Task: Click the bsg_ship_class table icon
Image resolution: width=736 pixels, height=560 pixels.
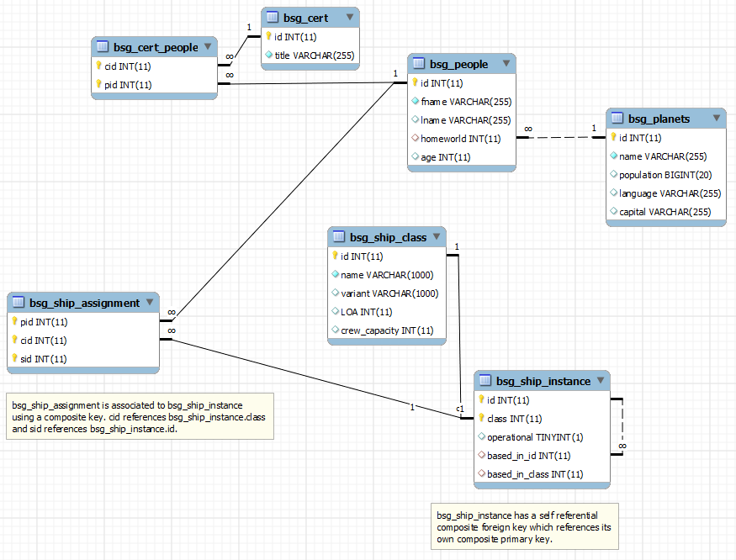Action: [338, 236]
